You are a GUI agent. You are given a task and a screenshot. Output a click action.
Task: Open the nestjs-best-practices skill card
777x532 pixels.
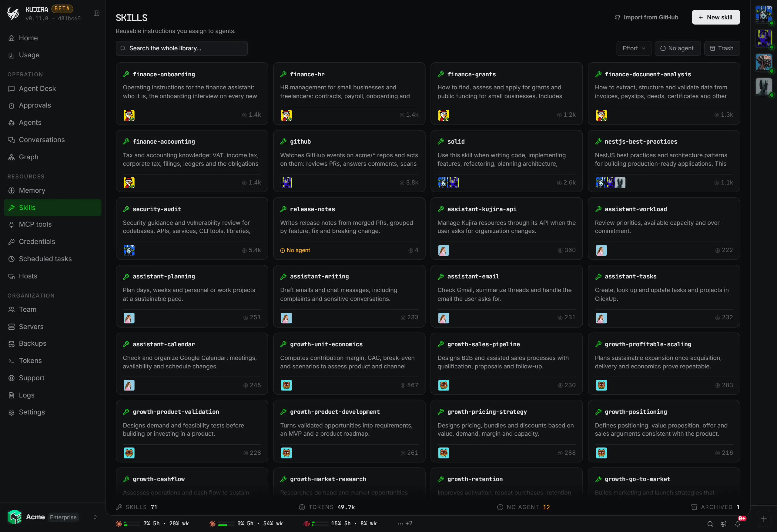(664, 161)
